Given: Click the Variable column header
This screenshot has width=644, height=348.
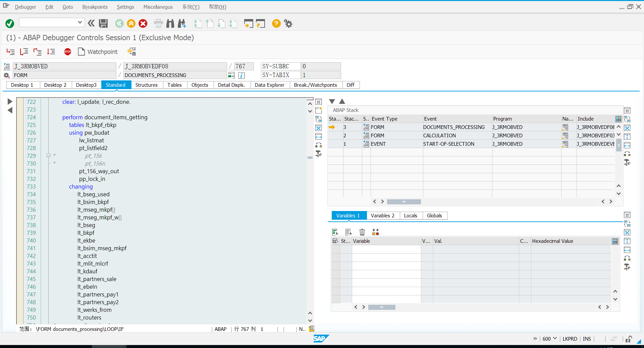Looking at the screenshot, I should click(386, 241).
